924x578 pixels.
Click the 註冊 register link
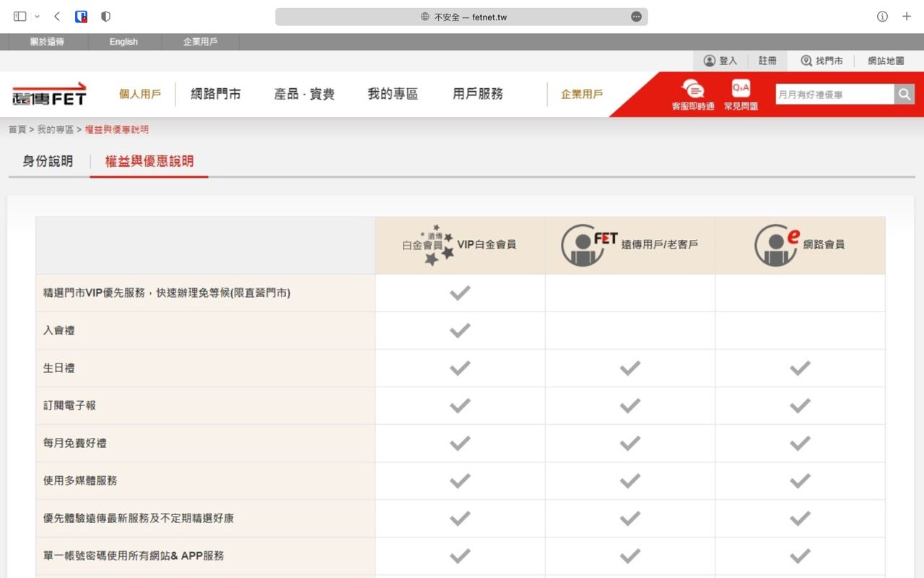[767, 61]
